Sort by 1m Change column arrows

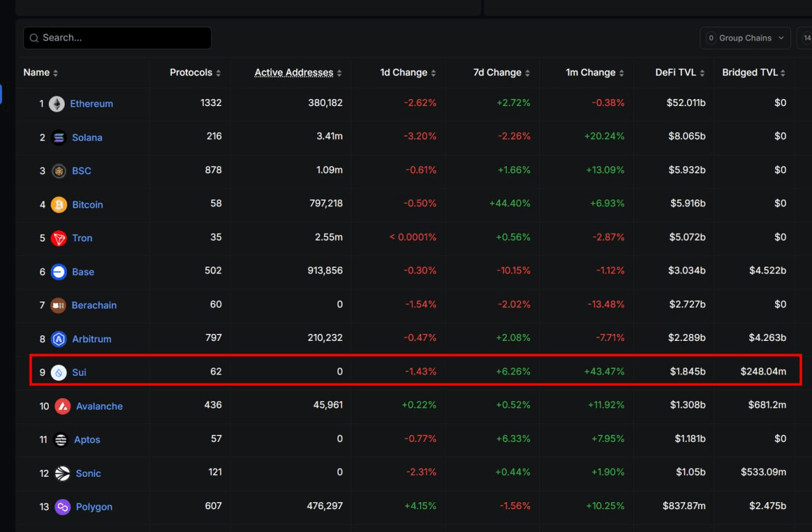click(622, 73)
